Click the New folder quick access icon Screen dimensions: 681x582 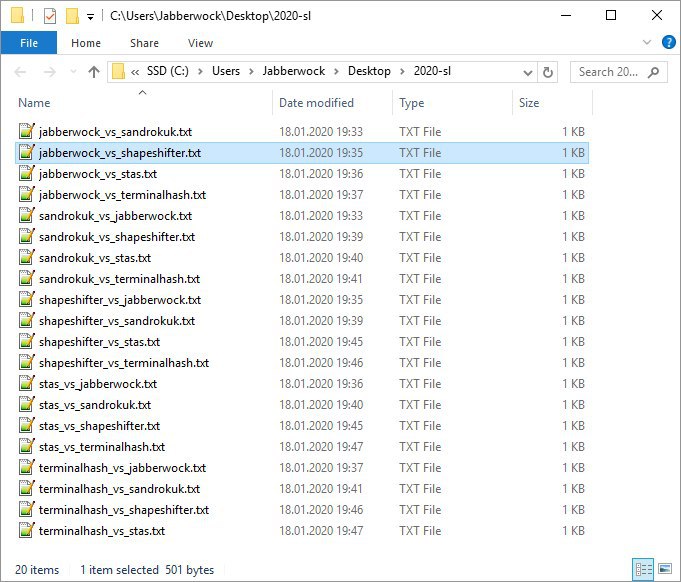click(72, 16)
